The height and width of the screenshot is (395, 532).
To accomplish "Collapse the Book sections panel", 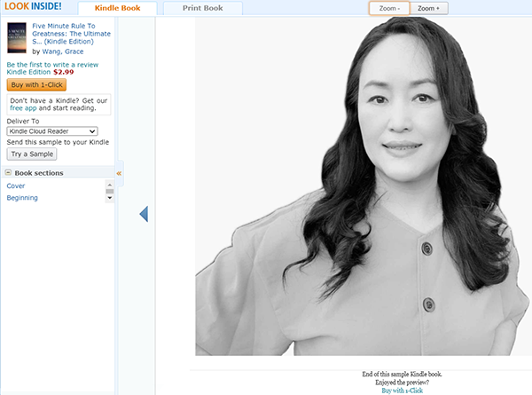I will (9, 173).
